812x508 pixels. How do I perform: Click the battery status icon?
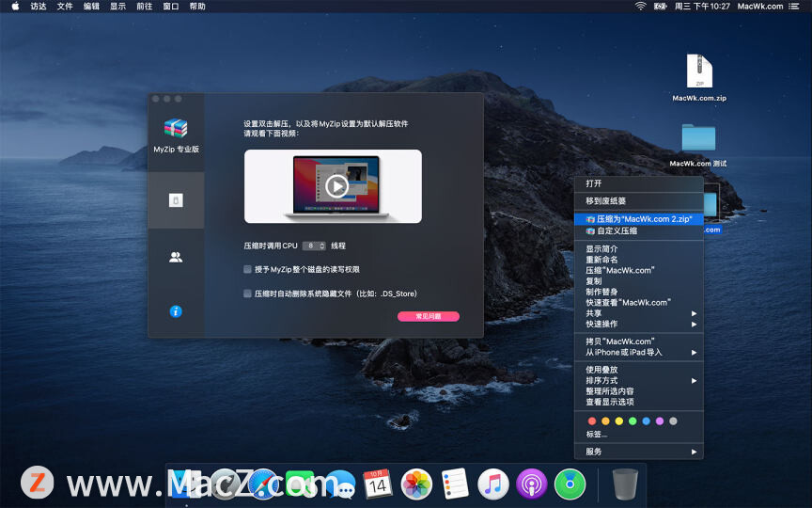pyautogui.click(x=661, y=7)
